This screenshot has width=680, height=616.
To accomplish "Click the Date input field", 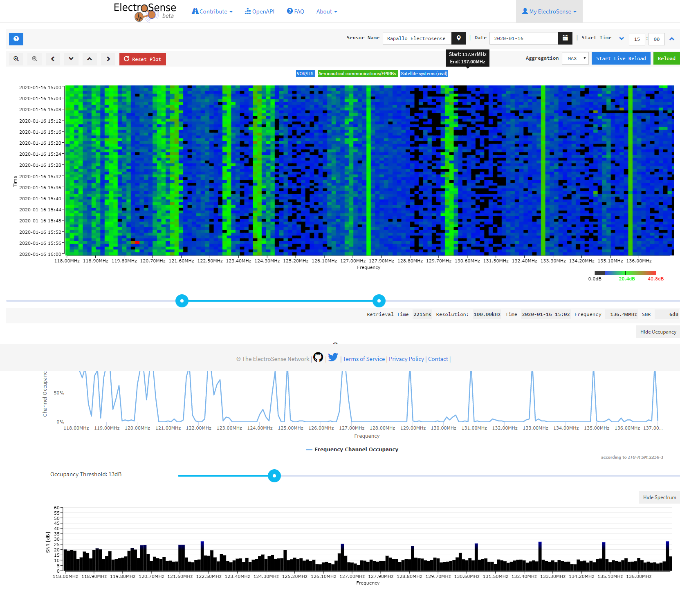I will click(x=523, y=38).
